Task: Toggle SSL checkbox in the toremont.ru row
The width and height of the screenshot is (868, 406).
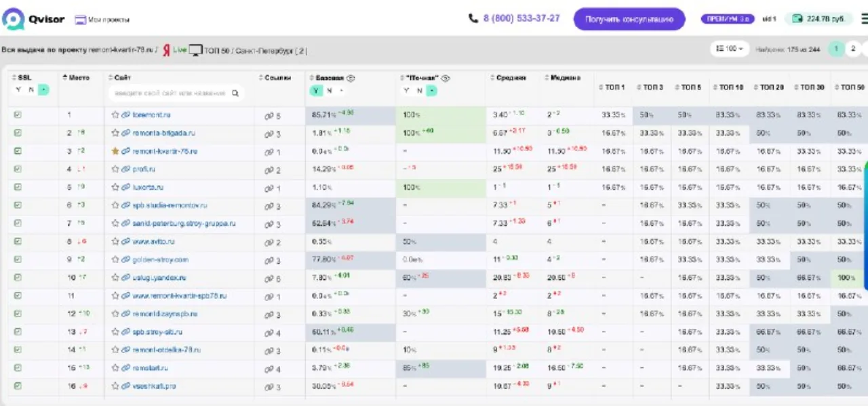Action: (18, 115)
